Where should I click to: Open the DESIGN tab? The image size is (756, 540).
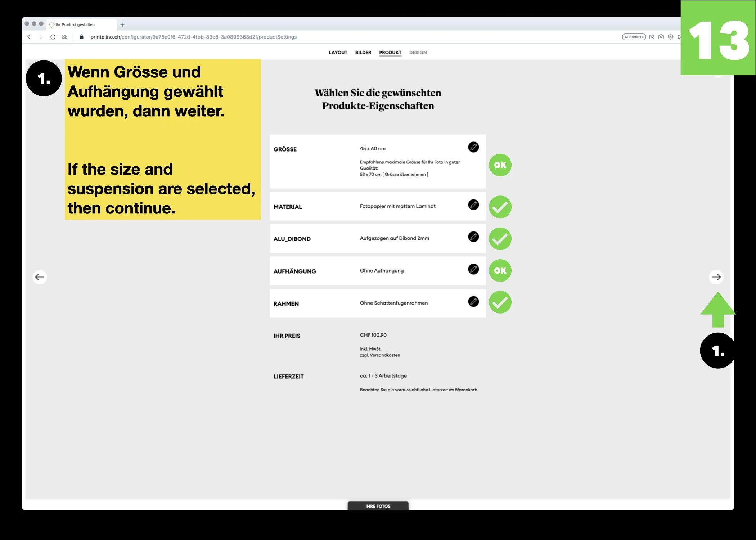click(418, 53)
